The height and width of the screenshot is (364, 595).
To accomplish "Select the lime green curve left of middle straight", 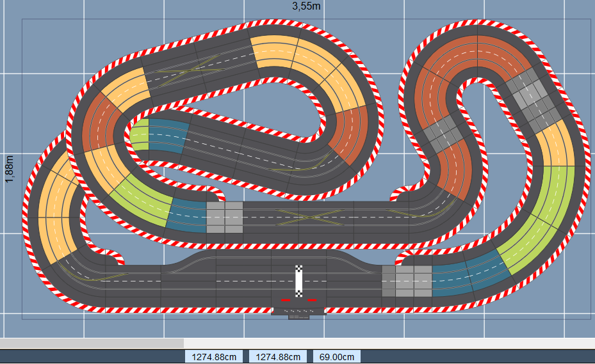I will tap(143, 199).
